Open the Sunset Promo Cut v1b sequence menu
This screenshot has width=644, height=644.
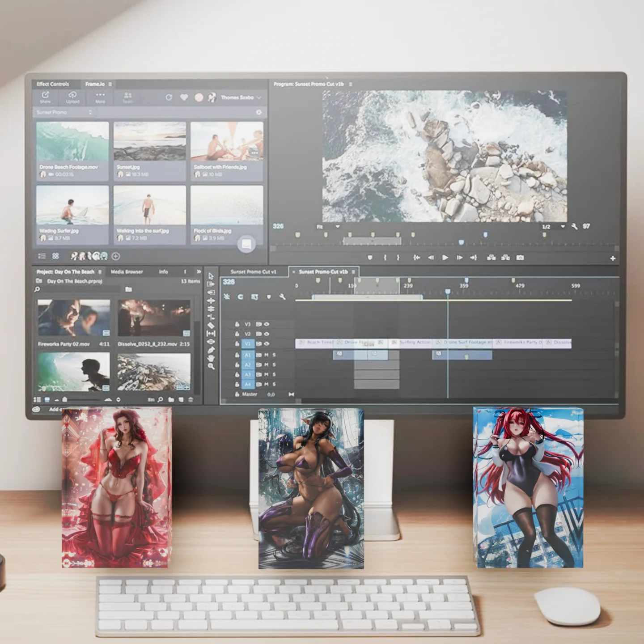pyautogui.click(x=353, y=271)
